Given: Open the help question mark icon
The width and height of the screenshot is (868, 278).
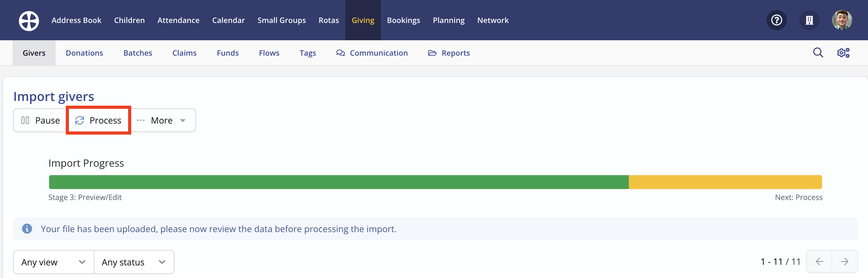Looking at the screenshot, I should (776, 20).
